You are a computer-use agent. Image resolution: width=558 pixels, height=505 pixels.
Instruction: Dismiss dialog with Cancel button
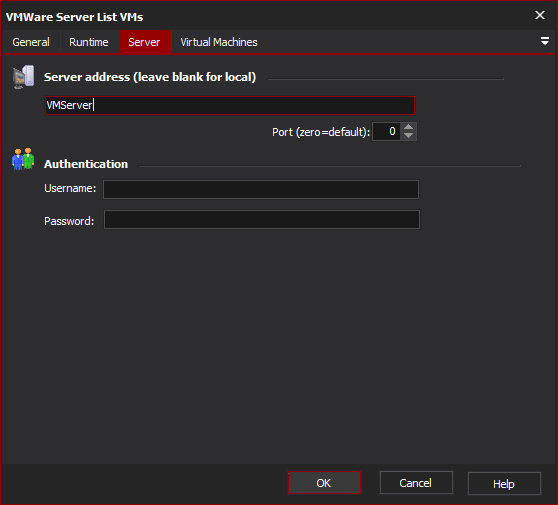pyautogui.click(x=416, y=483)
